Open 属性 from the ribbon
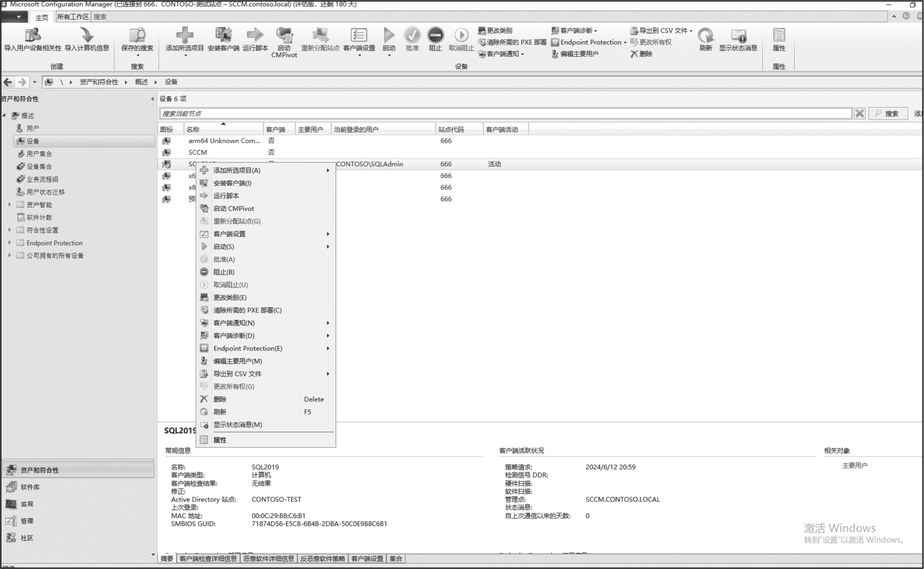The width and height of the screenshot is (924, 569). tap(779, 39)
